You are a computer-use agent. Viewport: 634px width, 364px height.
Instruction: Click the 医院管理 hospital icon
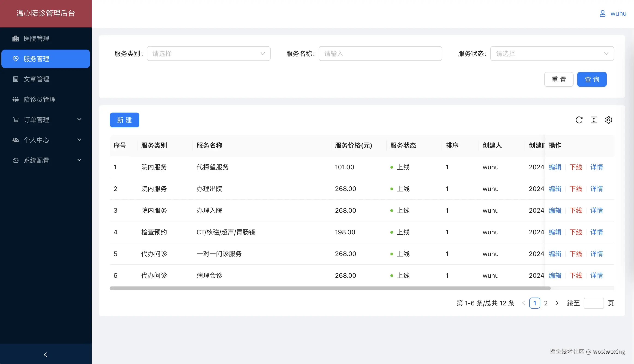pyautogui.click(x=16, y=39)
